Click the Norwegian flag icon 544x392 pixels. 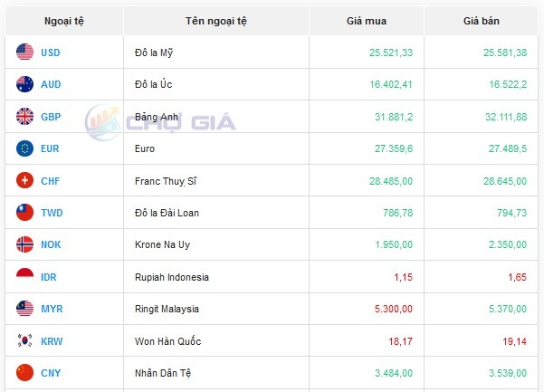pos(25,244)
